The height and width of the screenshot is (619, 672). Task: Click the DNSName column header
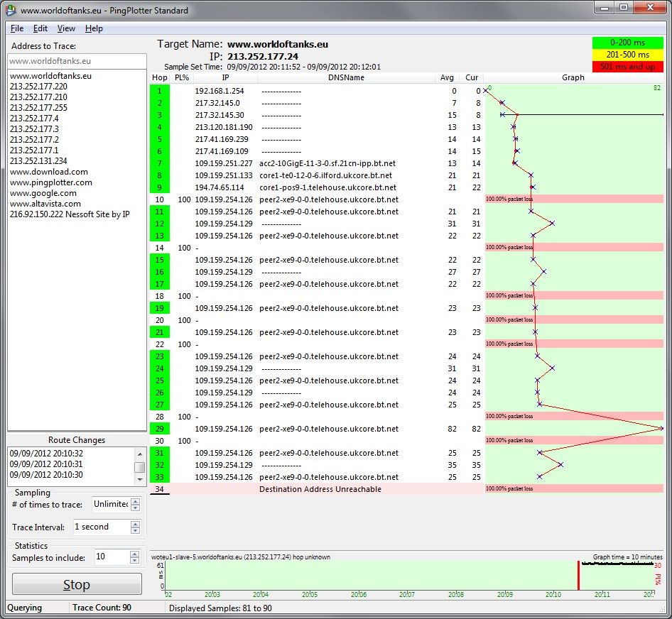[346, 77]
